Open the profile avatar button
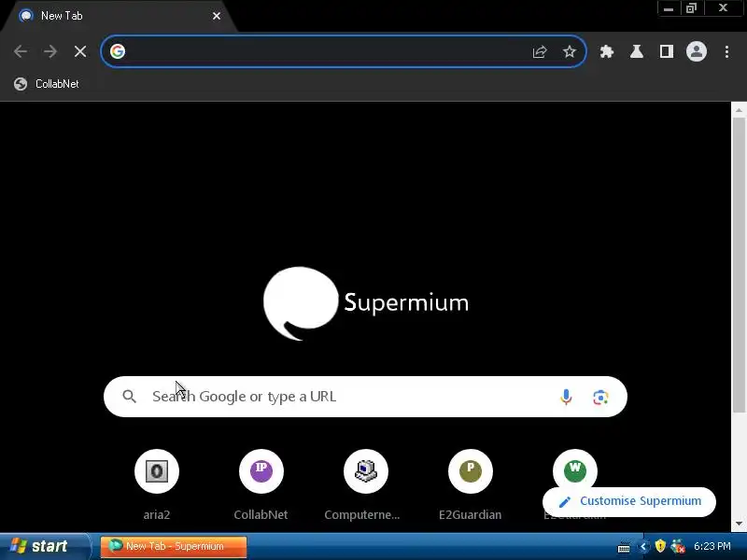747x560 pixels. (696, 51)
